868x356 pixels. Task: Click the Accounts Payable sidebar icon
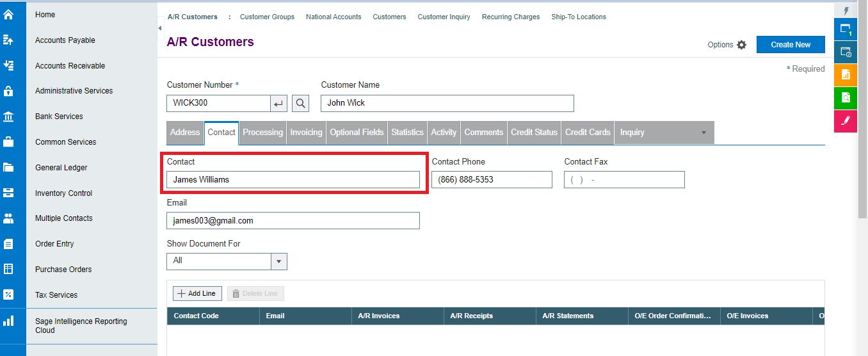[x=8, y=40]
